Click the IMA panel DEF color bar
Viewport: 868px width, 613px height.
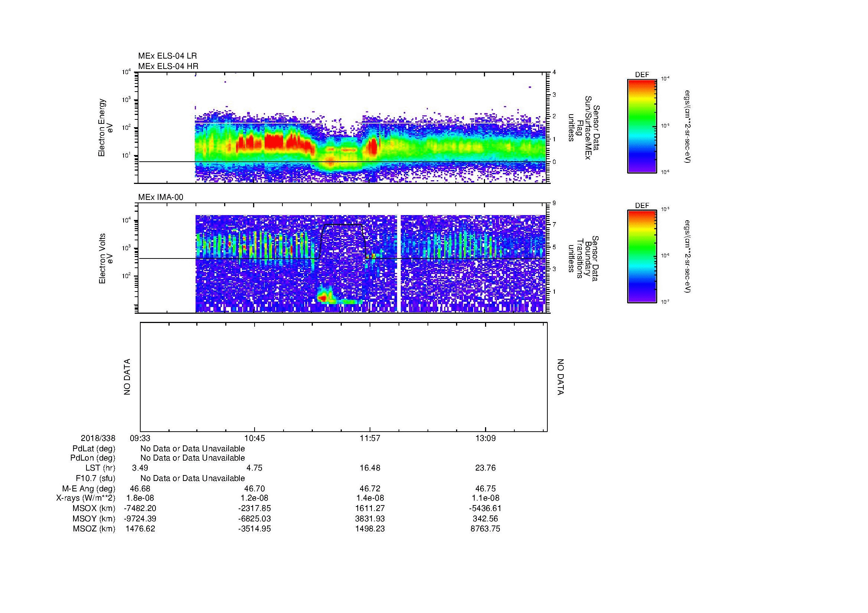coord(642,257)
